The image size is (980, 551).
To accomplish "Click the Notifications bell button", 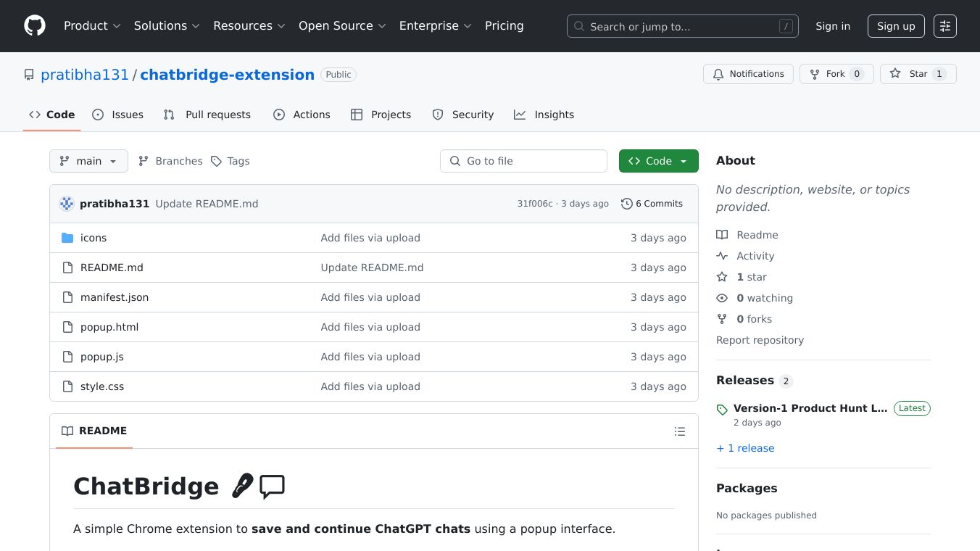I will pyautogui.click(x=748, y=74).
